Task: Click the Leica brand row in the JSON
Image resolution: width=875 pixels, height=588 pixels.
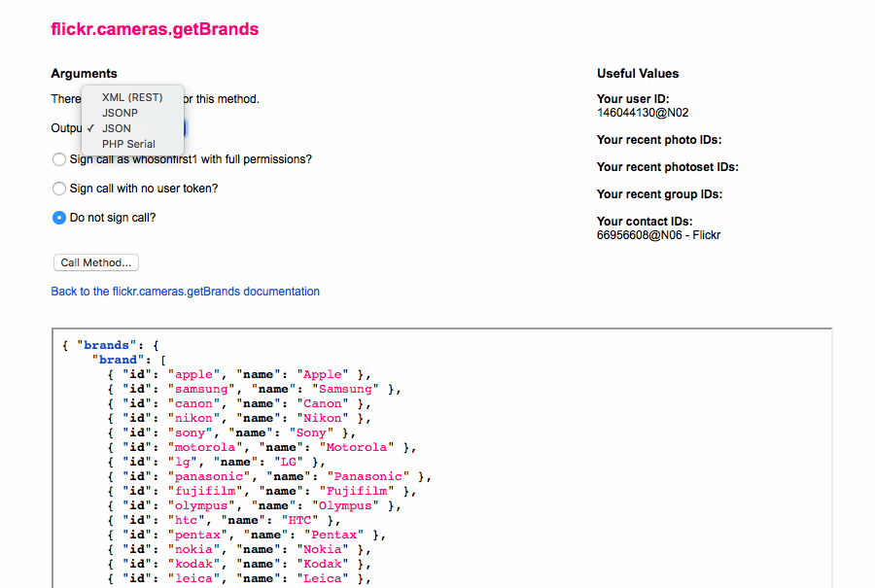Action: [239, 578]
